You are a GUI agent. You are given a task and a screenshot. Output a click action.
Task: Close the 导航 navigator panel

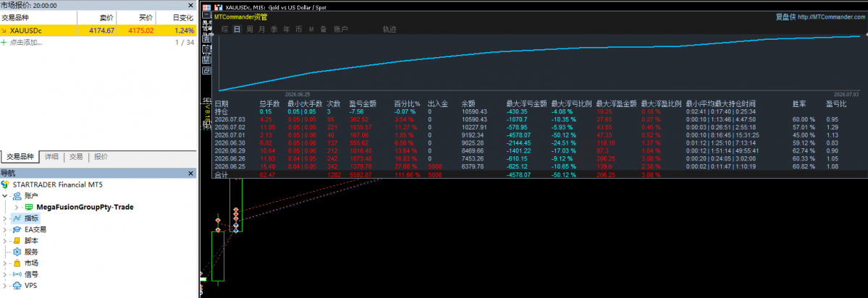click(190, 174)
